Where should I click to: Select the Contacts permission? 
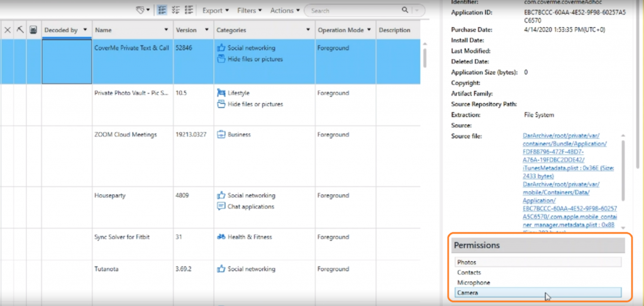(538, 272)
